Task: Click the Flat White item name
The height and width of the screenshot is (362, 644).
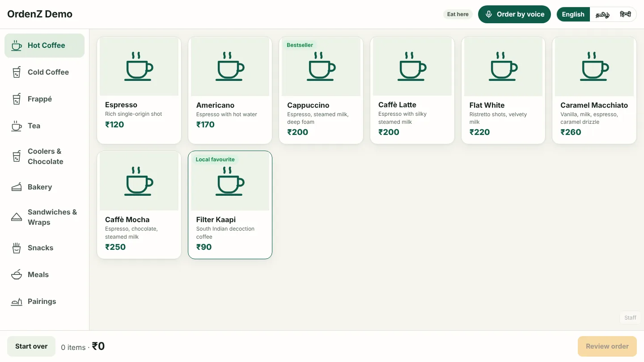Action: [x=487, y=105]
